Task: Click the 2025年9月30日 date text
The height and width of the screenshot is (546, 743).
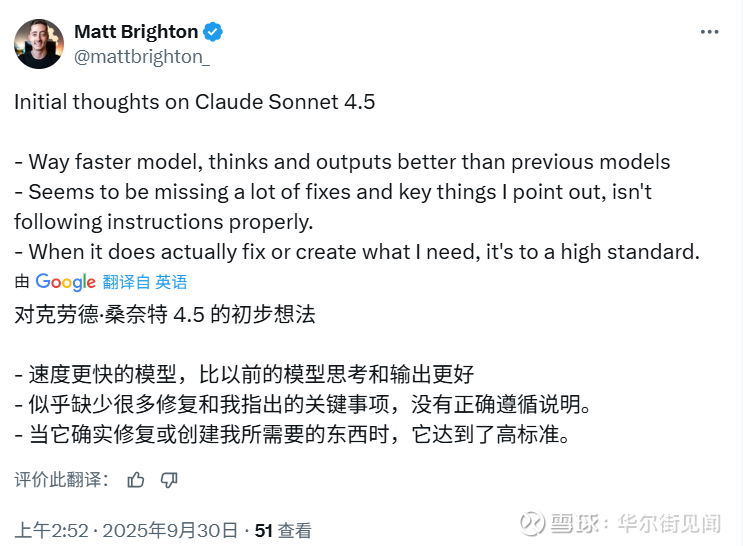Action: [170, 530]
